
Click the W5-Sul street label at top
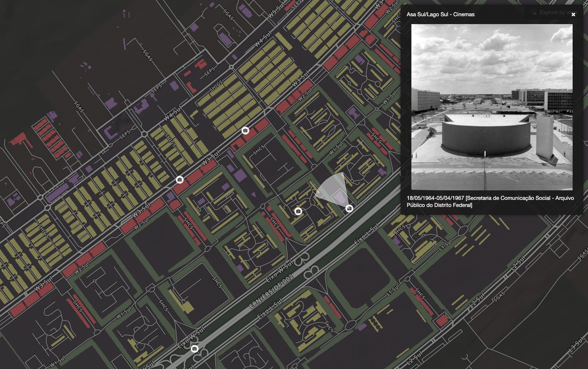[x=276, y=10]
